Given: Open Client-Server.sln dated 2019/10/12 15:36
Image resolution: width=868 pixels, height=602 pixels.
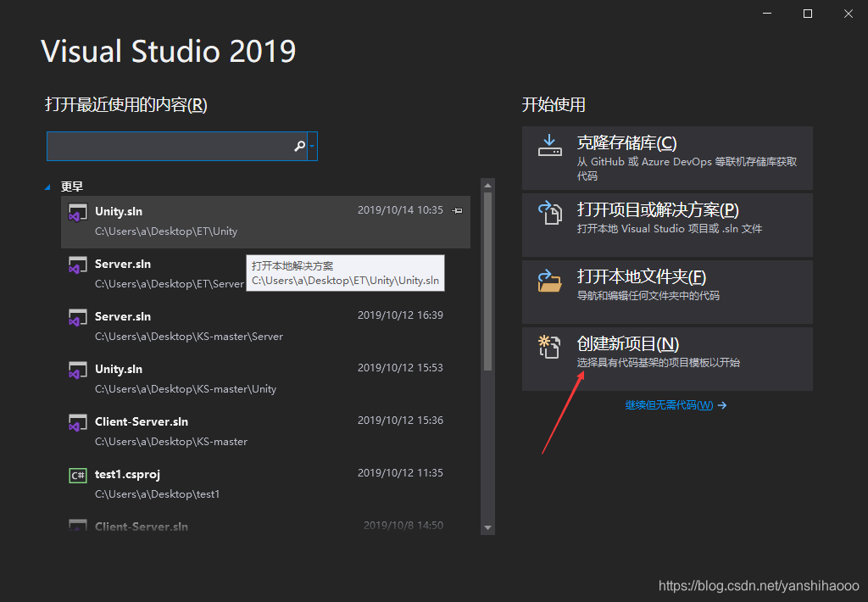Looking at the screenshot, I should tap(265, 432).
